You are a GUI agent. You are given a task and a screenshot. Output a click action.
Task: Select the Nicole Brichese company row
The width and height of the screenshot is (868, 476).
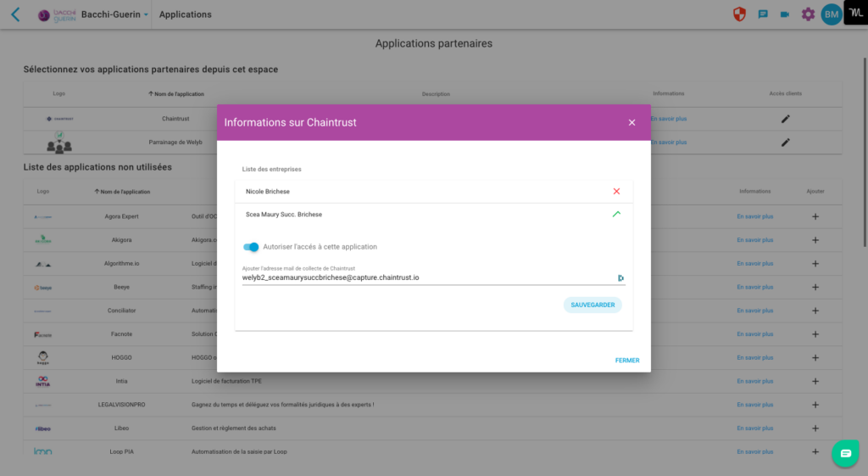(433, 191)
